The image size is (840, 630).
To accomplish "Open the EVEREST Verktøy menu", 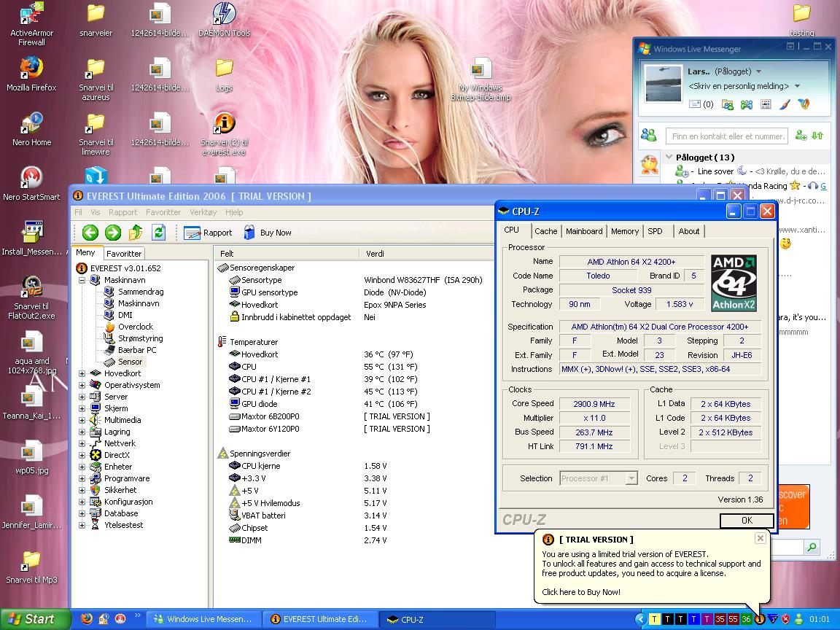I will [203, 212].
